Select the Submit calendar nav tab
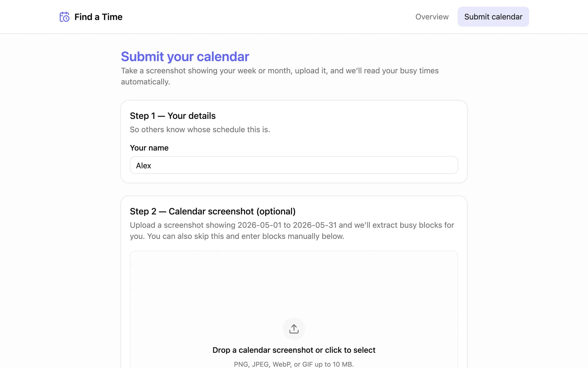This screenshot has width=588, height=368. point(493,17)
